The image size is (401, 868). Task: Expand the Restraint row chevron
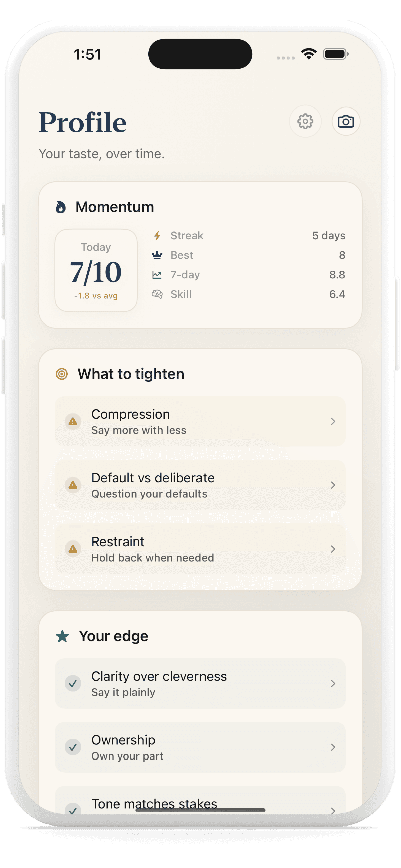coord(333,549)
